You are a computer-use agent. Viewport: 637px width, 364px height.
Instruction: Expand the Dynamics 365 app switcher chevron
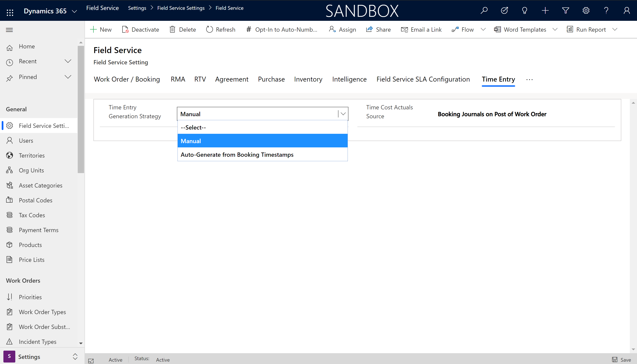[74, 11]
